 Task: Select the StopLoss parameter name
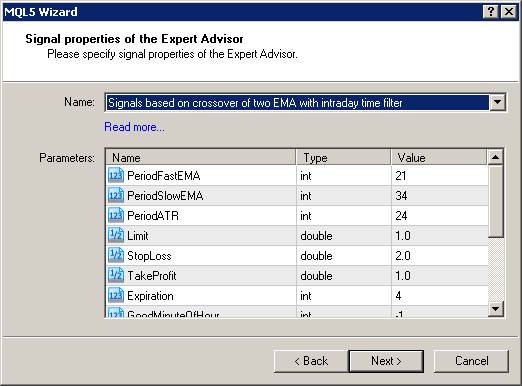pyautogui.click(x=149, y=256)
